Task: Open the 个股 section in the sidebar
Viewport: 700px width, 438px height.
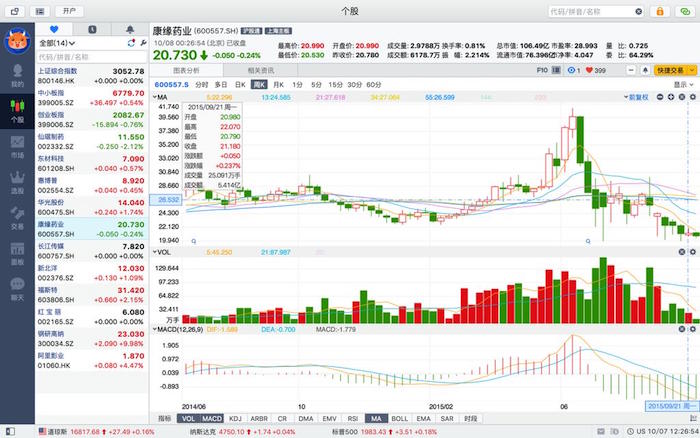Action: tap(17, 111)
